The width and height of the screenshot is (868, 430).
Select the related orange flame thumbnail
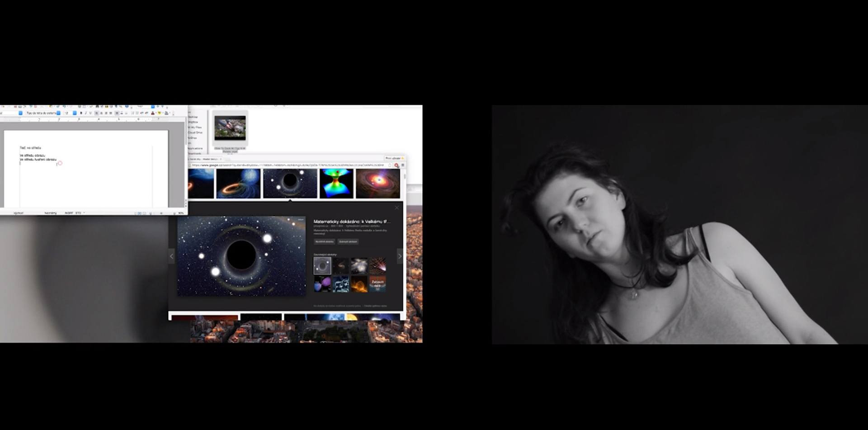[359, 284]
